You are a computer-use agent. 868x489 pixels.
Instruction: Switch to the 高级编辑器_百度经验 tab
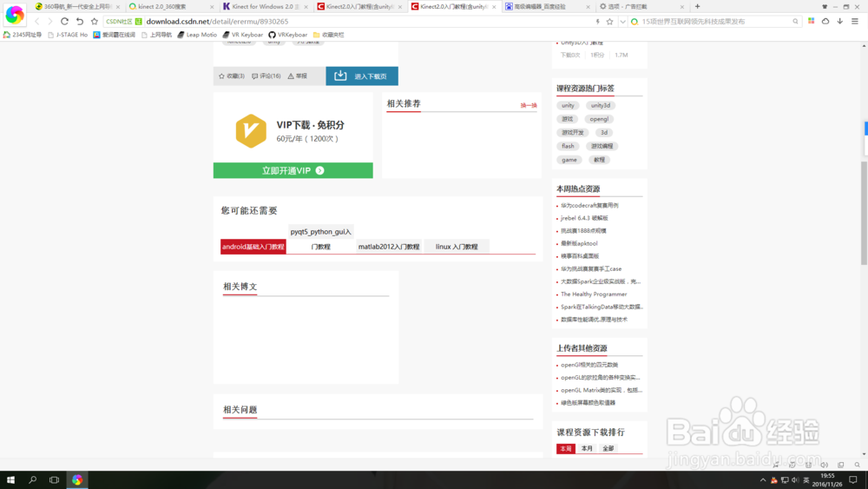[546, 7]
